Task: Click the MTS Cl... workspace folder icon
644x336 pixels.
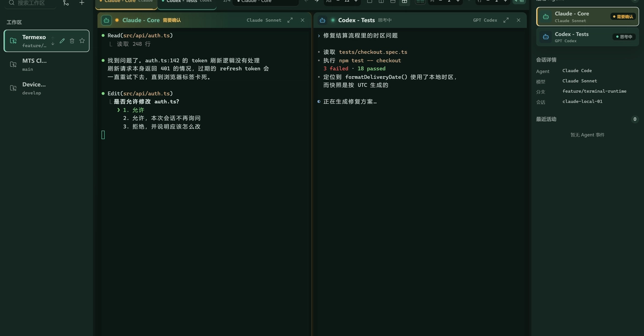Action: tap(13, 64)
